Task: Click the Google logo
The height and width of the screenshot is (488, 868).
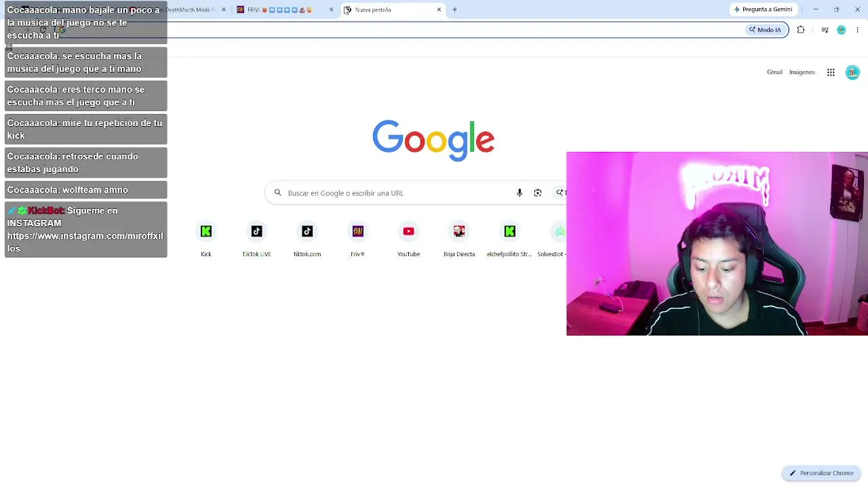Action: [x=433, y=140]
